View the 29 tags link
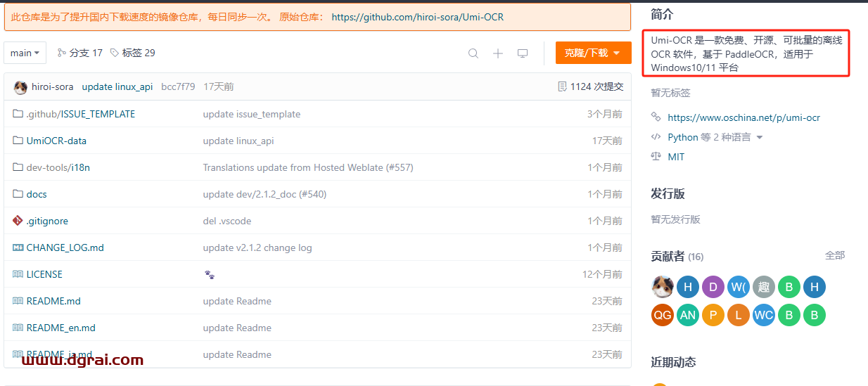Viewport: 868px width, 386px height. 132,53
